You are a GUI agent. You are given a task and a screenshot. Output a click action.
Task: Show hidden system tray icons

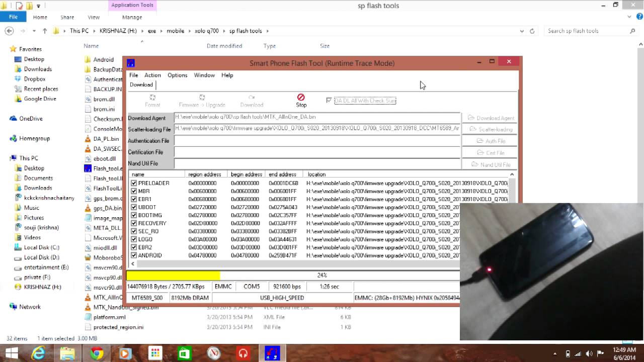[x=555, y=353]
